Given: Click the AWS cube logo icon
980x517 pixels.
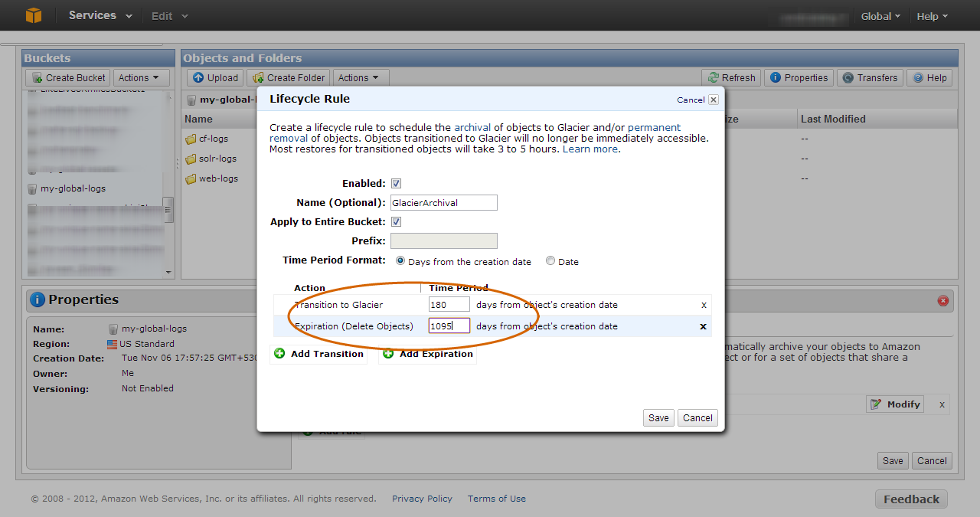Looking at the screenshot, I should coord(33,15).
